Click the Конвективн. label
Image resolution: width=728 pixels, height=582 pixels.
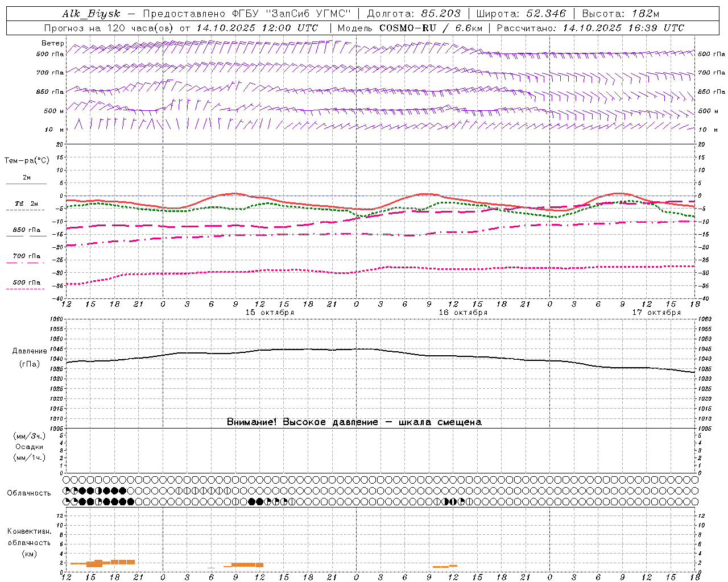point(29,531)
